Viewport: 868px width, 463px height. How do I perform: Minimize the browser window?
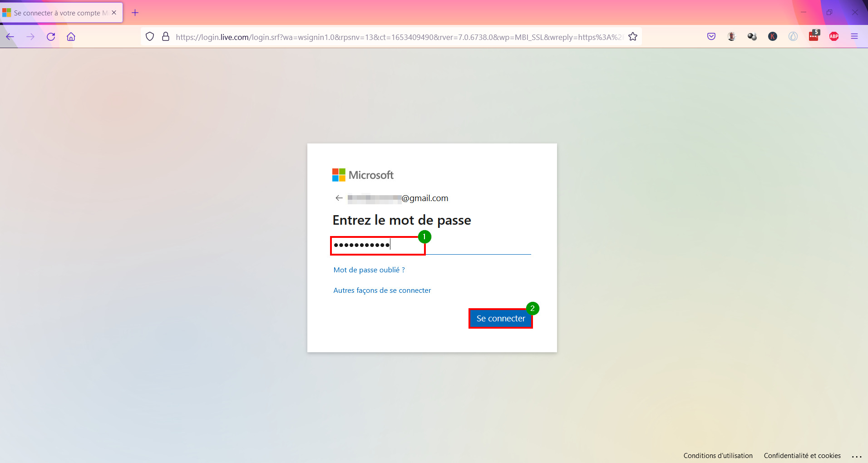point(804,12)
